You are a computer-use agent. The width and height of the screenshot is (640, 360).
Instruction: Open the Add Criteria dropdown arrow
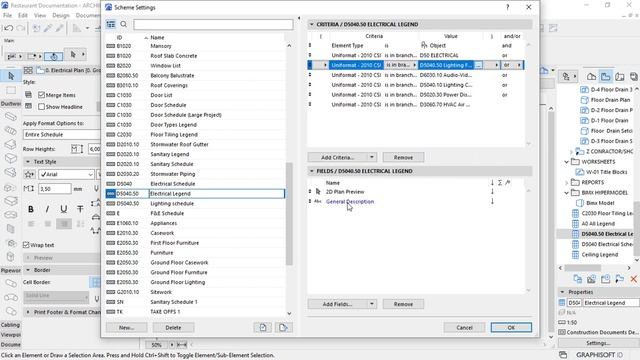[x=371, y=157]
